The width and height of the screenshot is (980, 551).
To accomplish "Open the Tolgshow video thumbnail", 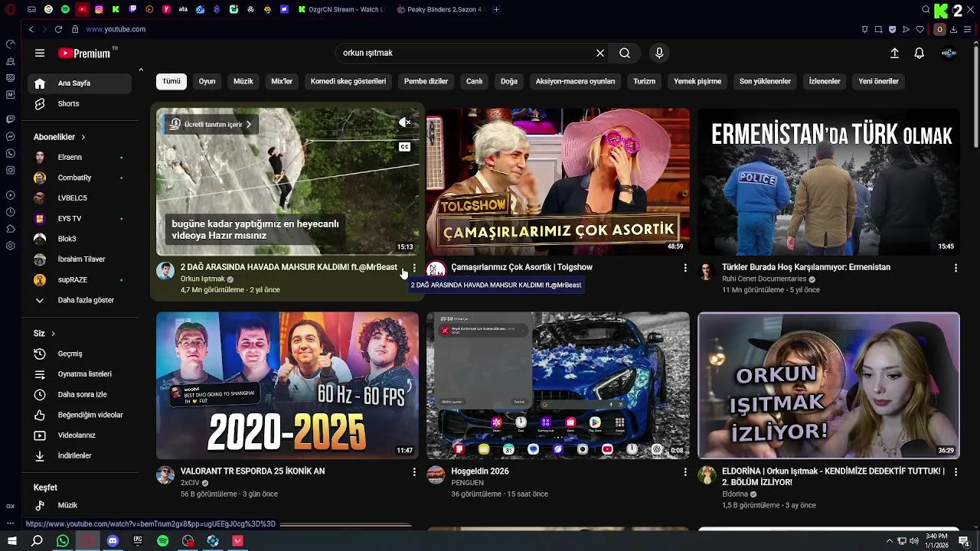I will (x=558, y=181).
